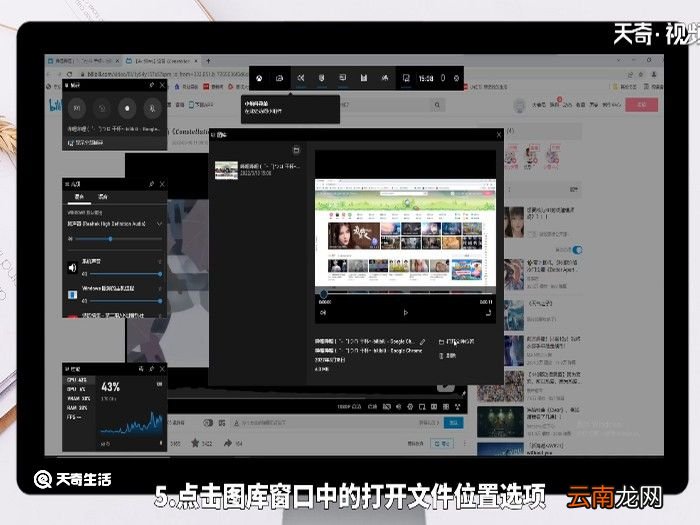700x525 pixels.
Task: Select 1080P quality option in player
Action: tap(350, 407)
